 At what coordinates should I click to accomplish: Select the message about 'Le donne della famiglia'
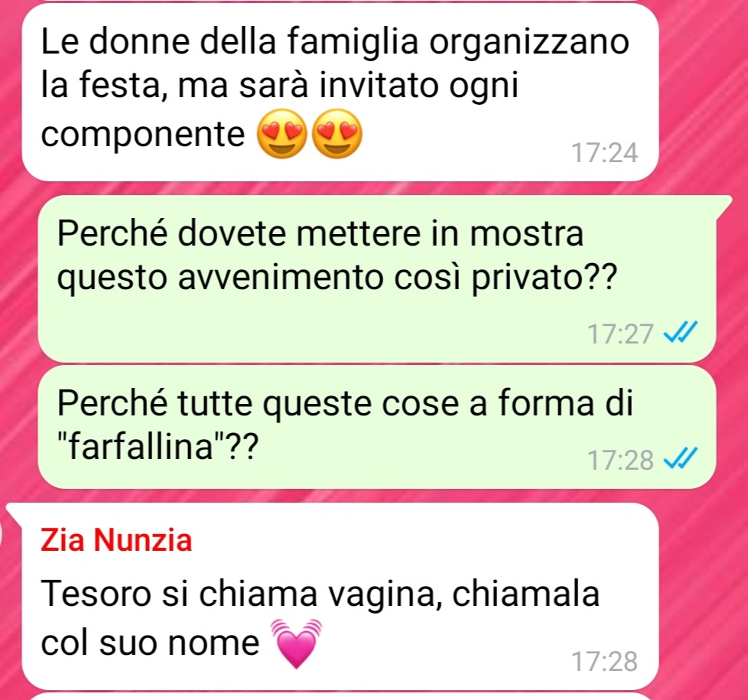click(x=340, y=92)
